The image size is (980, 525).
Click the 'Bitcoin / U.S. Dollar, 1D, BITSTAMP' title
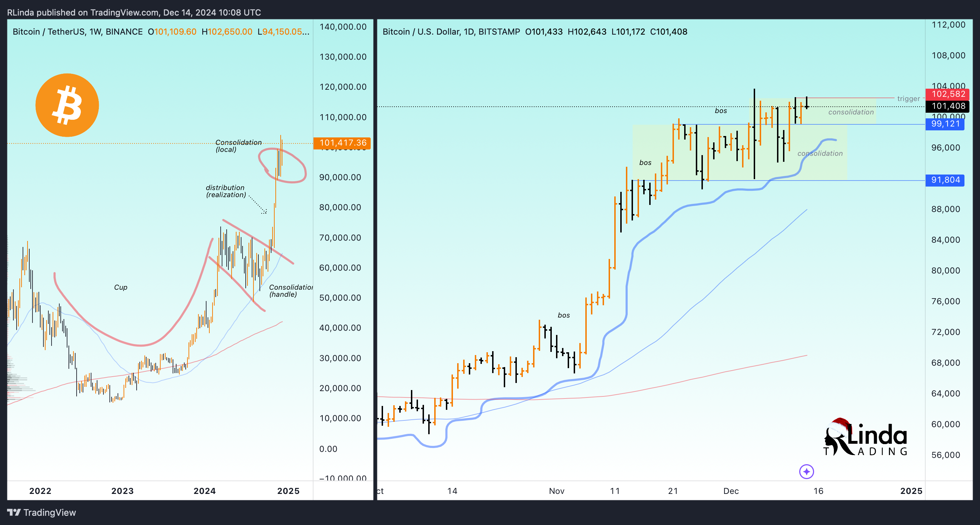tap(451, 31)
